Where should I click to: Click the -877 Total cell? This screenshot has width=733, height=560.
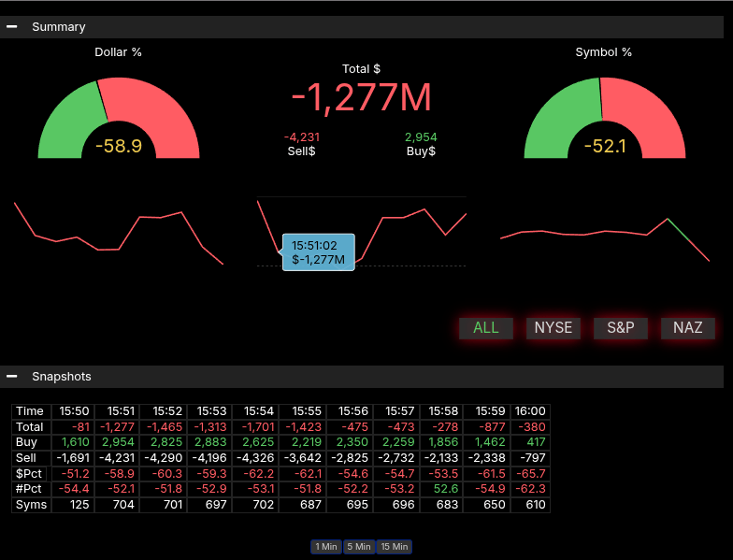pyautogui.click(x=486, y=426)
